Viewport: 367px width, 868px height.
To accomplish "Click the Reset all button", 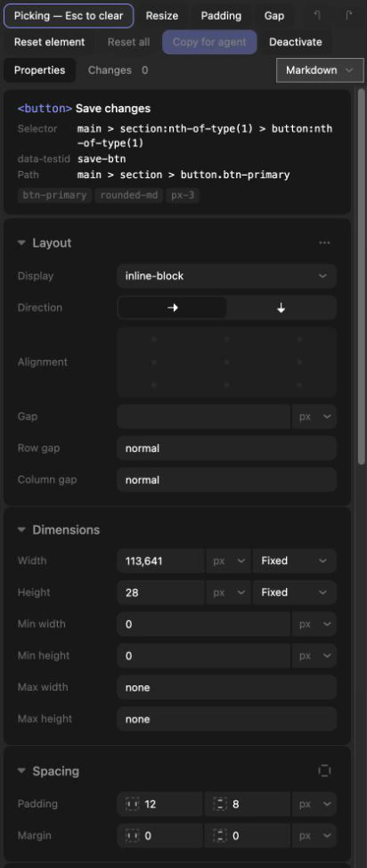I will point(128,42).
